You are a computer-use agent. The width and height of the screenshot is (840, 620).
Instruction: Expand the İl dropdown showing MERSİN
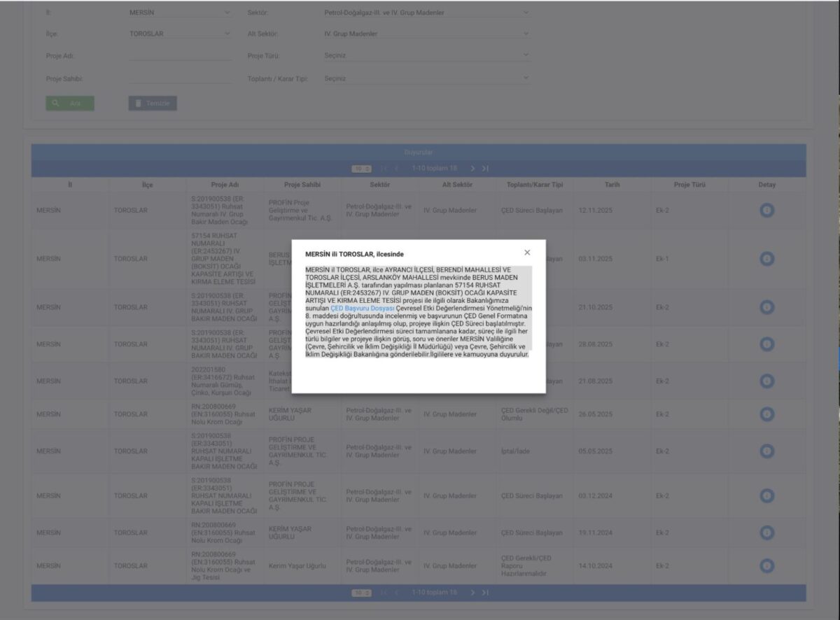click(x=181, y=13)
